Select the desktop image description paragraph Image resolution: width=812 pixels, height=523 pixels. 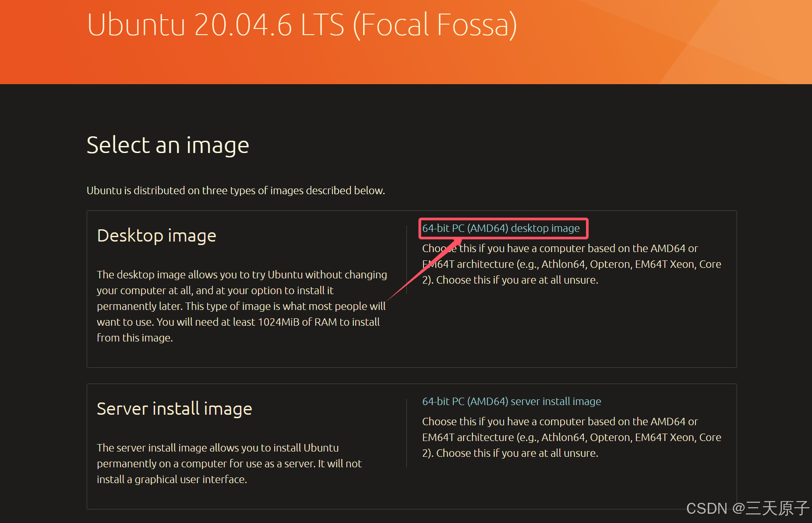pyautogui.click(x=241, y=306)
